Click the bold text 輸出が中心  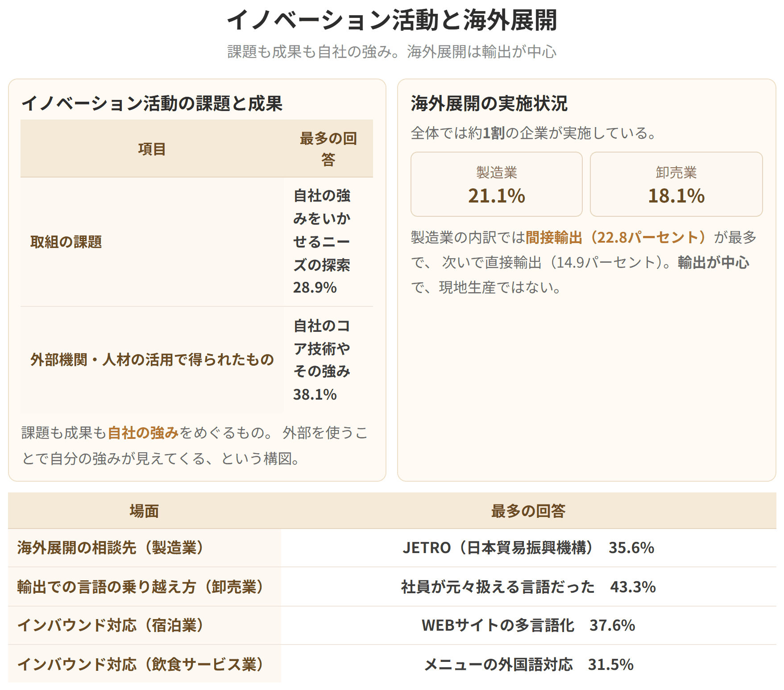pos(713,262)
